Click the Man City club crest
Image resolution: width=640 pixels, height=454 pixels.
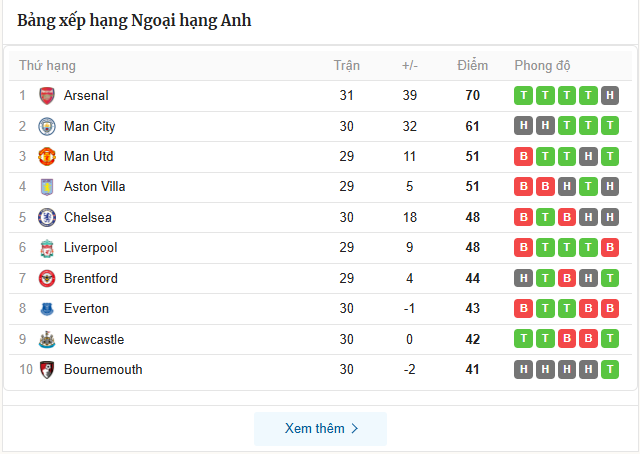click(47, 126)
